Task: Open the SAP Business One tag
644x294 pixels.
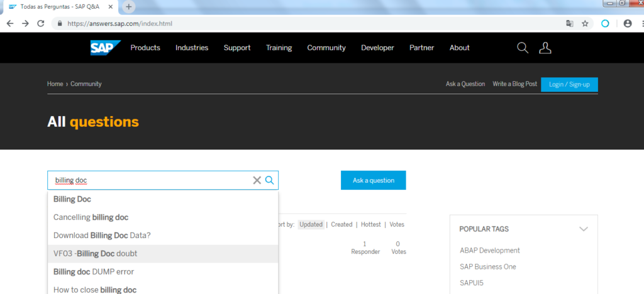Action: click(x=488, y=266)
